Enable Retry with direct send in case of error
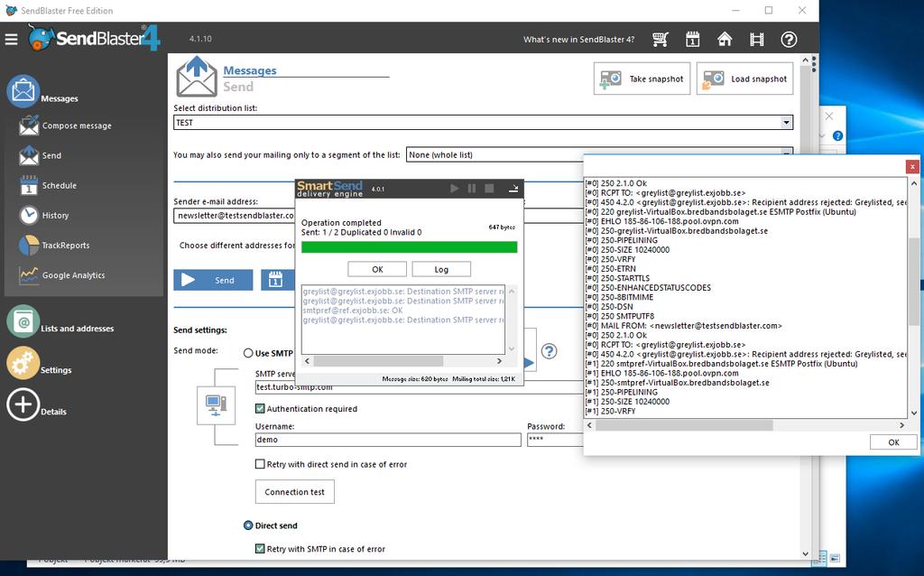This screenshot has width=924, height=576. point(260,464)
